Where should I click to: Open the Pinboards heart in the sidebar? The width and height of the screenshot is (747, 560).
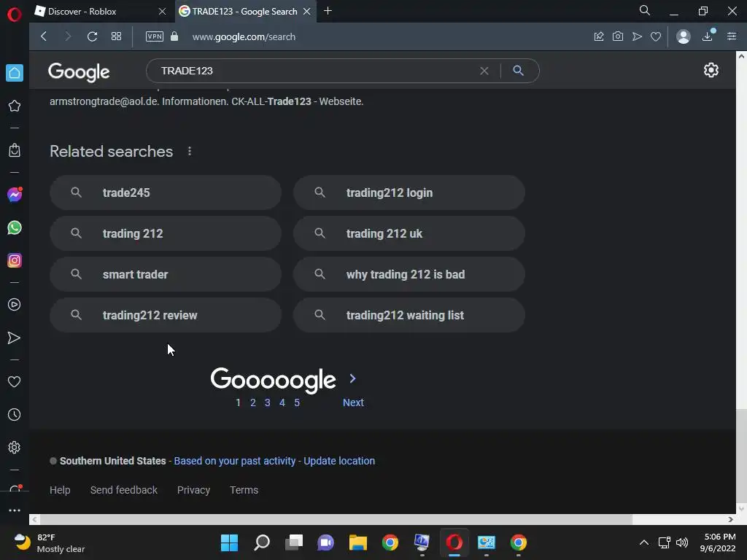[15, 381]
